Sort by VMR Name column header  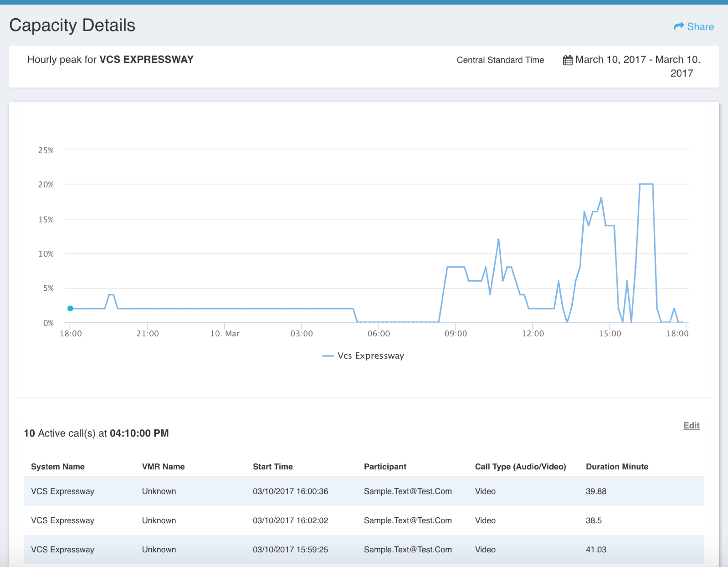click(163, 466)
